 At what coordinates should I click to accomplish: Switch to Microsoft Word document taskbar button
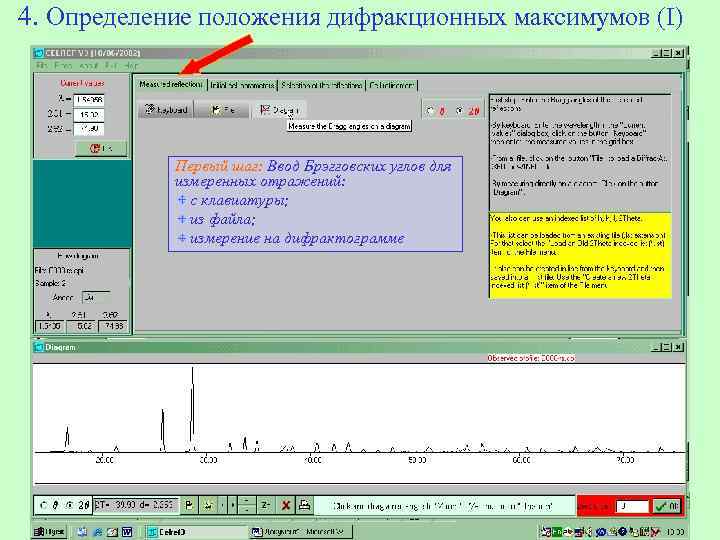tap(301, 532)
